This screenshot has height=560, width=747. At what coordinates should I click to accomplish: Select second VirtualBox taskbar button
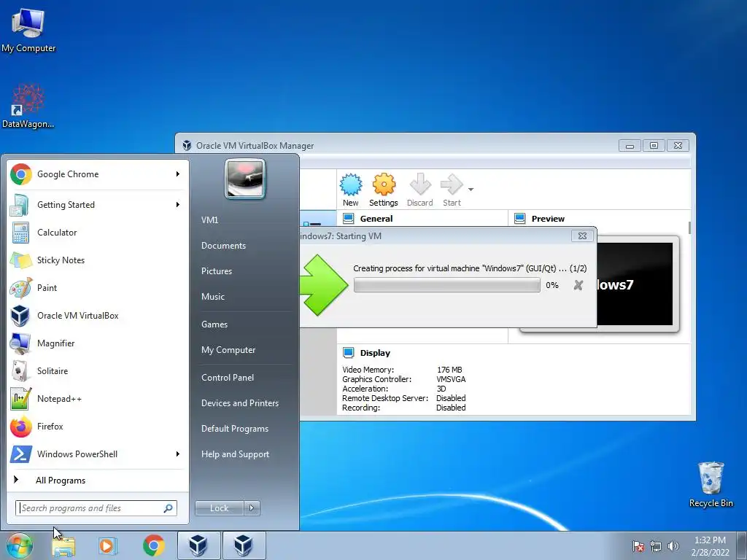coord(244,545)
